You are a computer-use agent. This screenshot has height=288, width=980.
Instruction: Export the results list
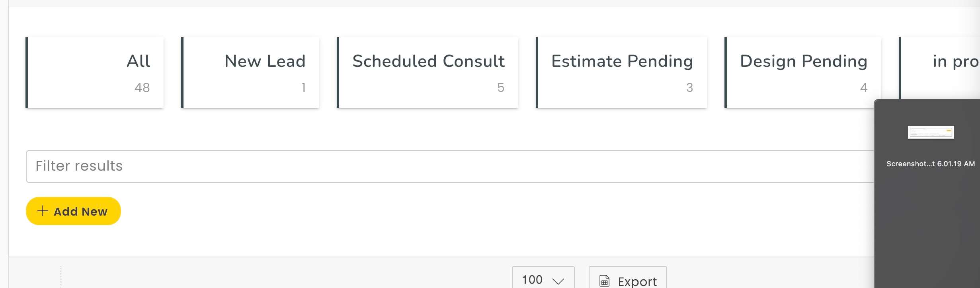[x=628, y=278]
